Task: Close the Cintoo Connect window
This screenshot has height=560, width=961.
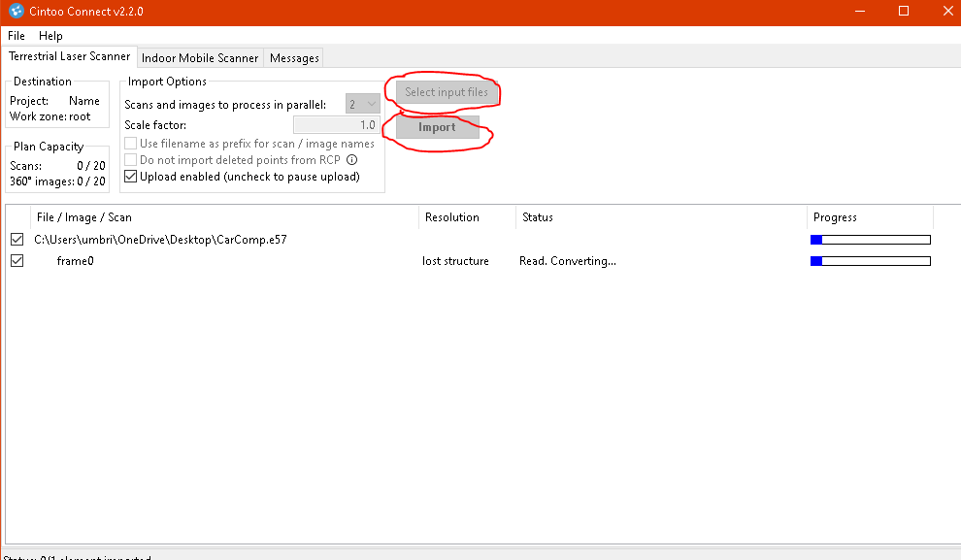Action: click(x=947, y=11)
